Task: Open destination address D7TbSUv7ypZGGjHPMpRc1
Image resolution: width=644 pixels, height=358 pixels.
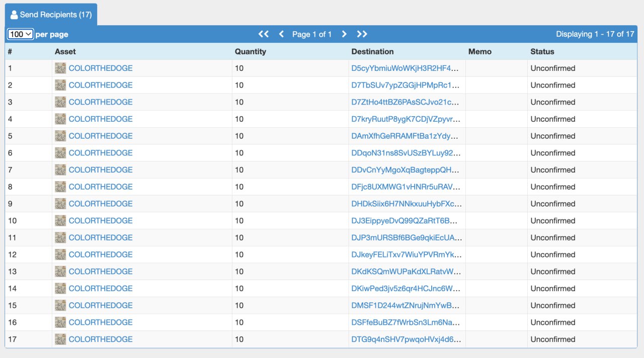Action: click(x=406, y=85)
